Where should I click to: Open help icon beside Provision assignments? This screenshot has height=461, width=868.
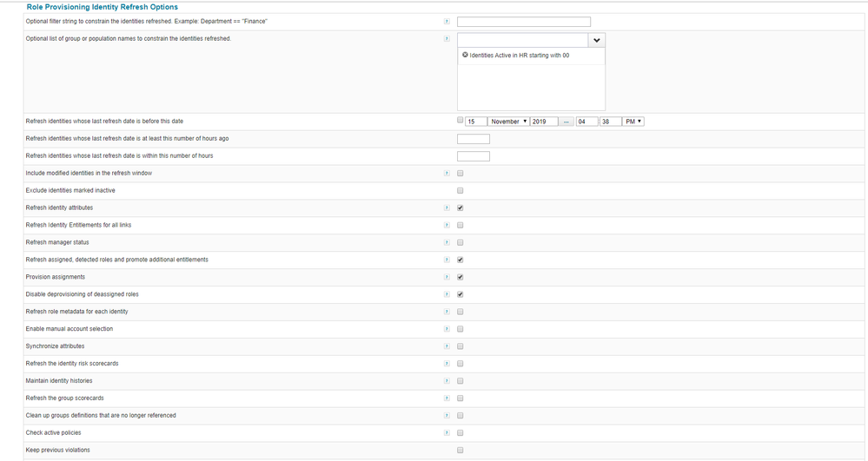(447, 277)
